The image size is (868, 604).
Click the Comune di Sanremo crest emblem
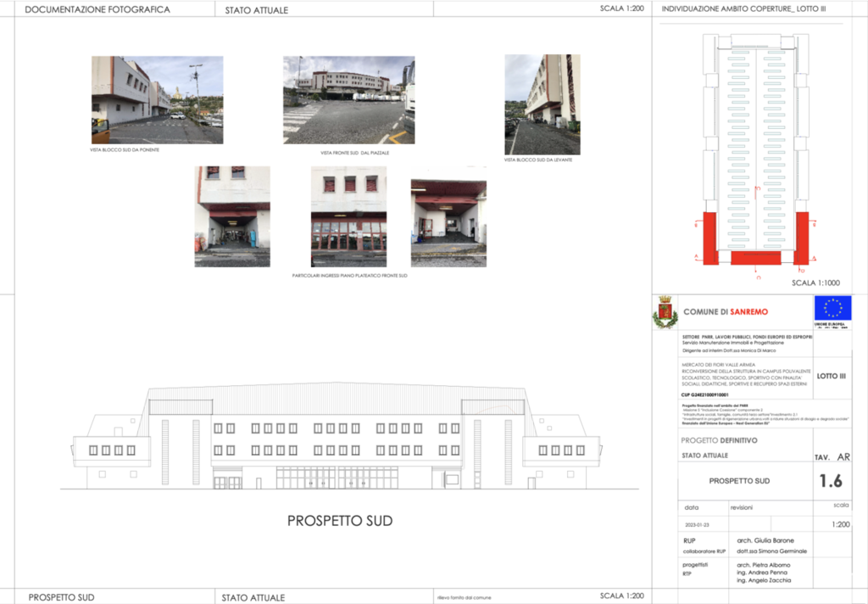pyautogui.click(x=665, y=312)
